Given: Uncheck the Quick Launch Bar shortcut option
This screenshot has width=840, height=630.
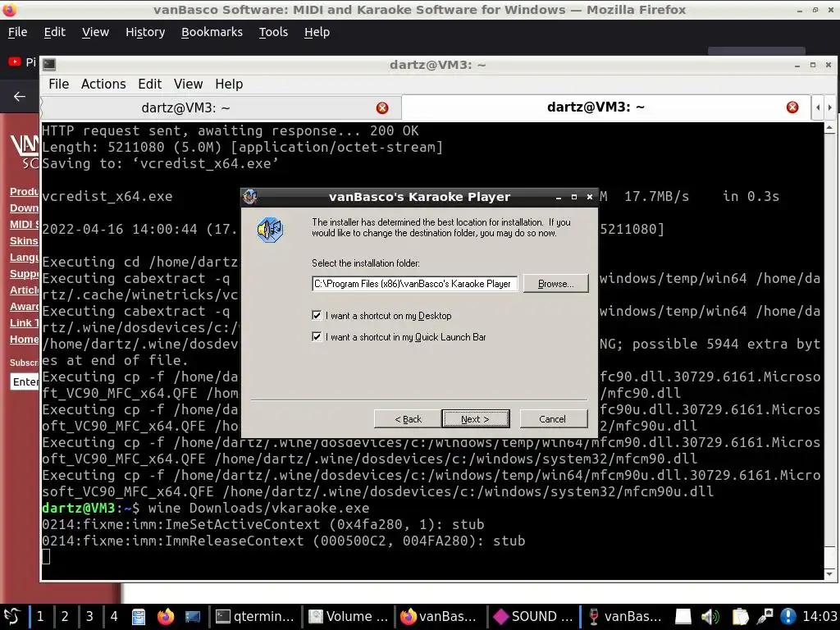Looking at the screenshot, I should point(317,336).
